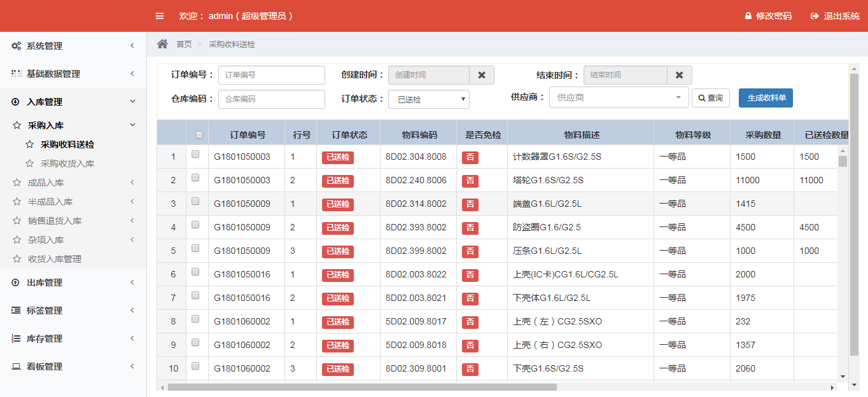Open the 供应商 combo box
868x397 pixels.
coord(619,98)
